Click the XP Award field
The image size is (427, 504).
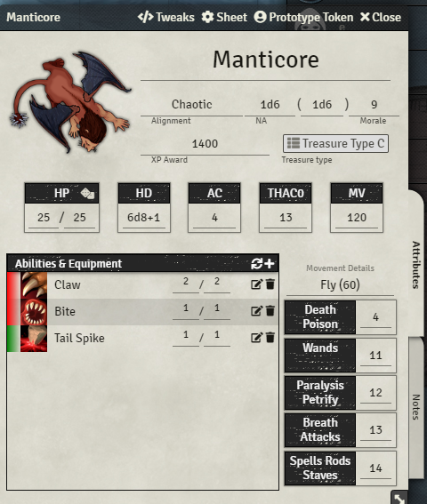[x=205, y=144]
